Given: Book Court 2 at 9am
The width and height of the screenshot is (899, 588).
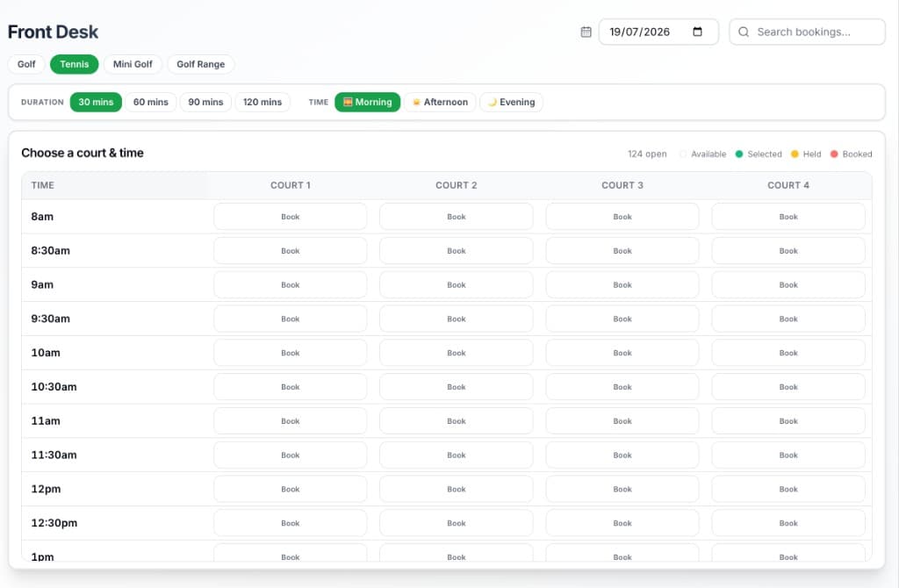Looking at the screenshot, I should pyautogui.click(x=457, y=285).
